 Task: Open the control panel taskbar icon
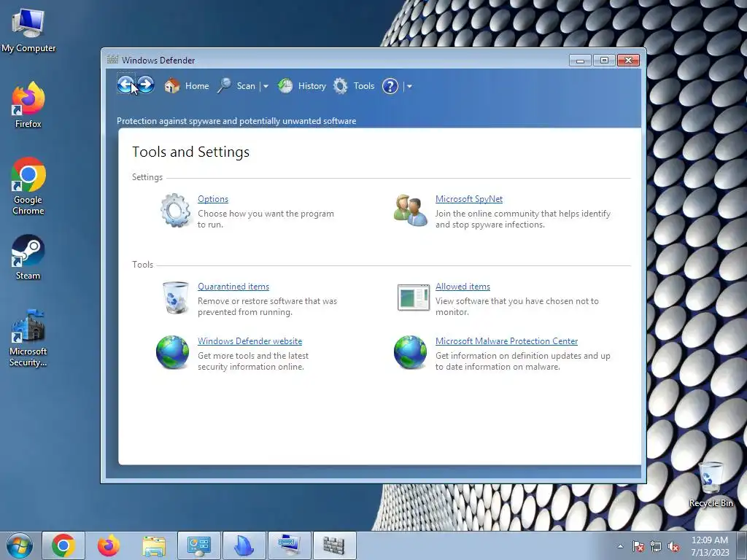coord(199,545)
